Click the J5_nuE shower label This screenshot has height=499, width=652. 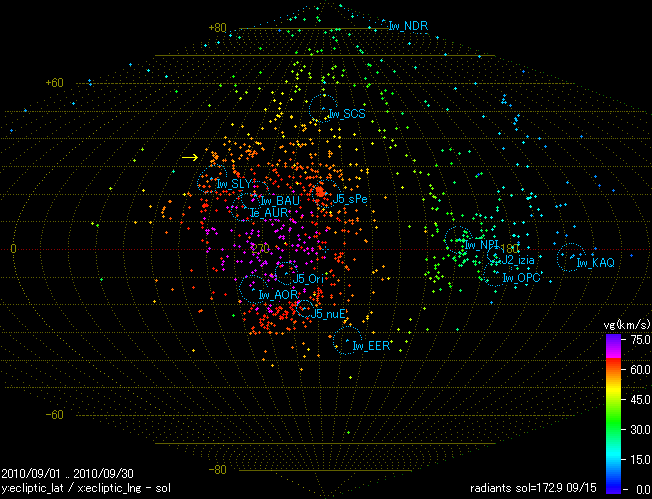tap(328, 314)
